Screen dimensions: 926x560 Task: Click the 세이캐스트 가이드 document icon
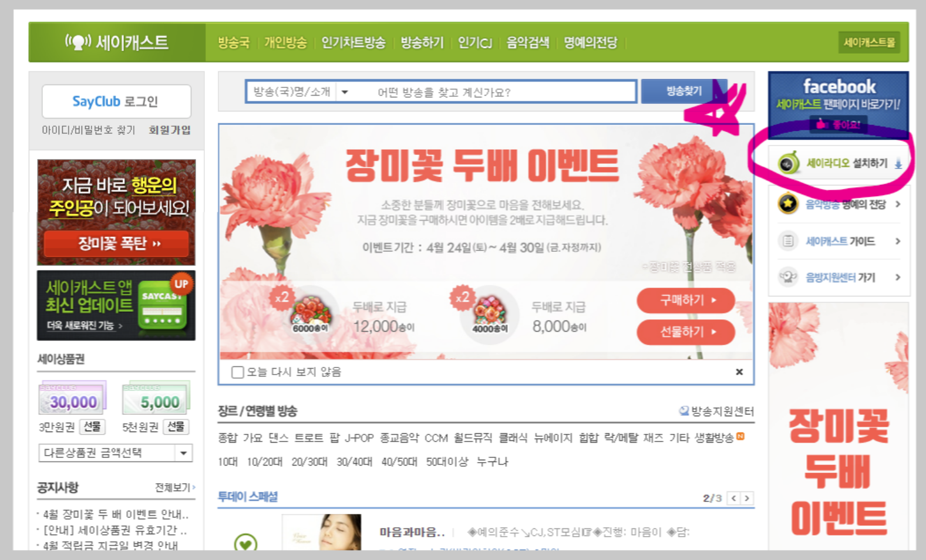coord(787,241)
